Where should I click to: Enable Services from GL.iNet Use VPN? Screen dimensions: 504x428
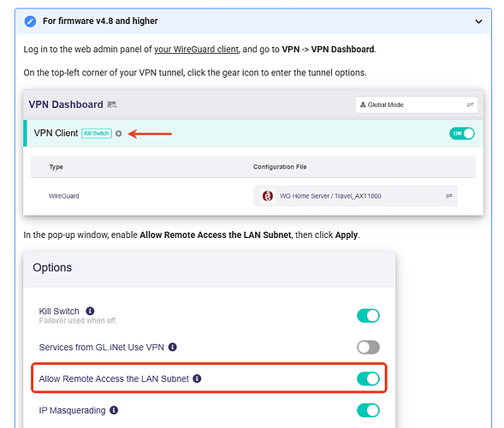[x=368, y=347]
